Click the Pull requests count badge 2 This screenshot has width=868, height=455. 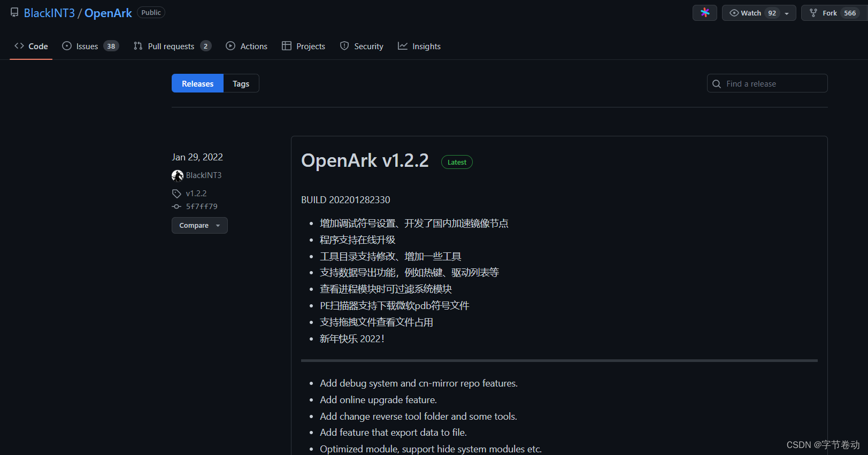point(205,46)
